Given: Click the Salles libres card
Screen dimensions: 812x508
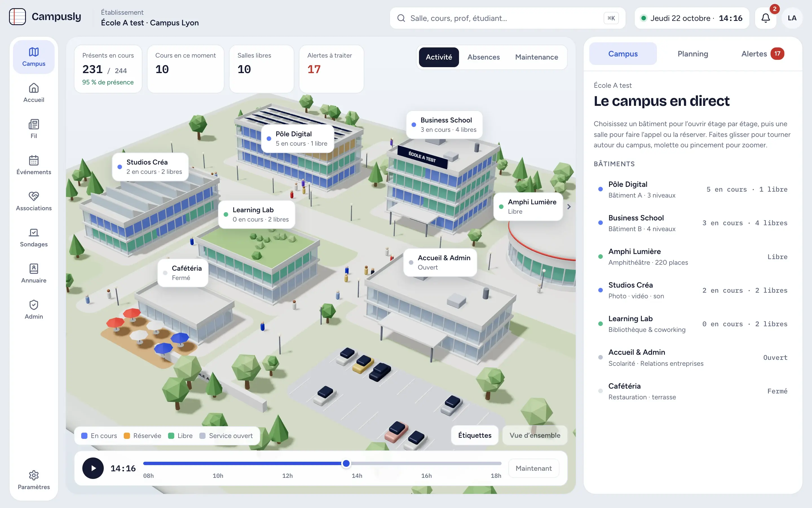Looking at the screenshot, I should point(261,69).
